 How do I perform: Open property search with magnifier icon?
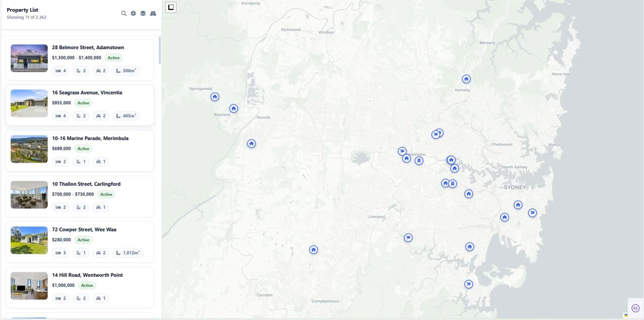[124, 14]
